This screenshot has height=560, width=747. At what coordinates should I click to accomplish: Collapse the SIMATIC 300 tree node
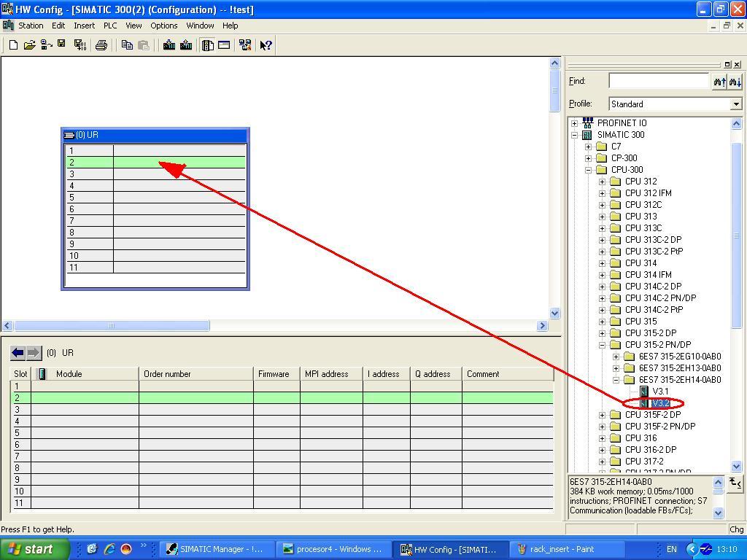coord(575,135)
